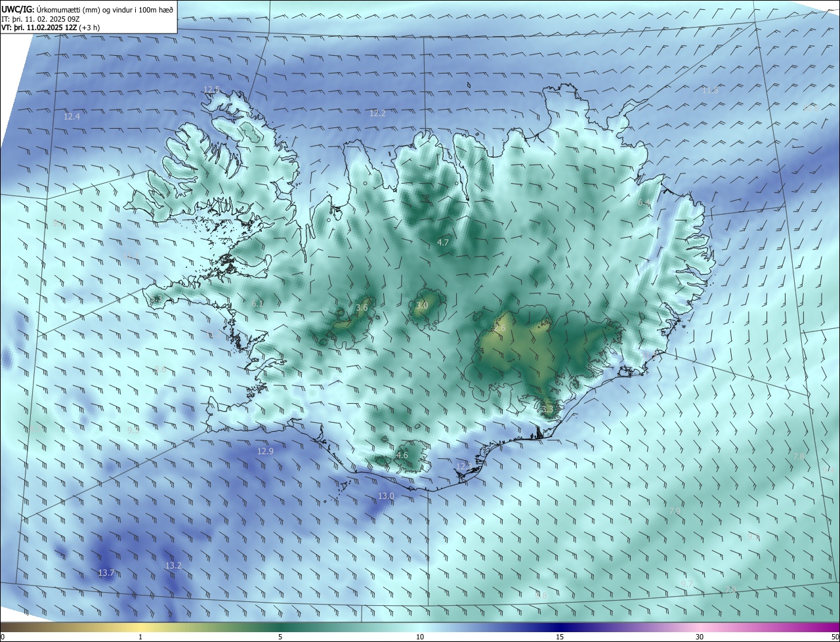Click the 9.8 value label on the map
840x642 pixels.
541,595
